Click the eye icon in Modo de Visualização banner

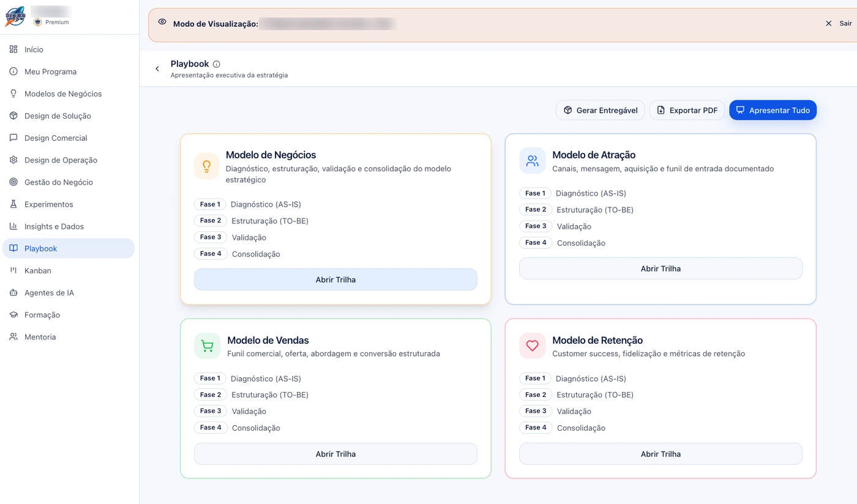(x=162, y=21)
